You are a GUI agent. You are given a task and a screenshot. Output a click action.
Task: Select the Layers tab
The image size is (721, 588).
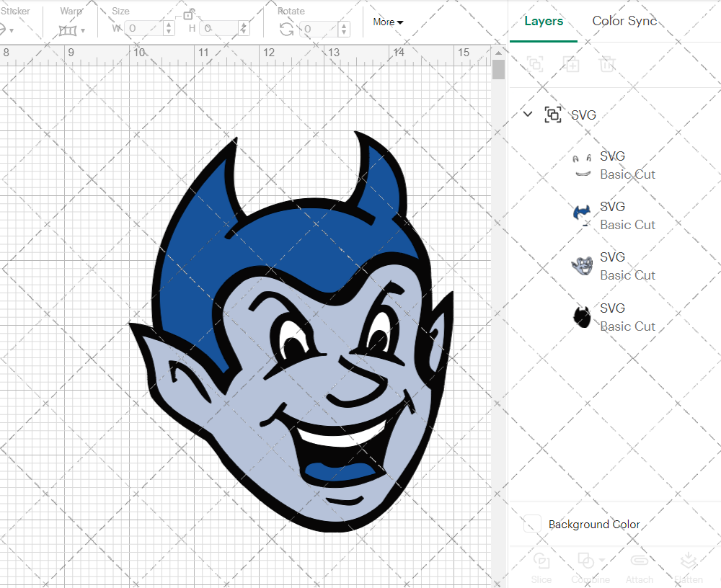click(544, 21)
